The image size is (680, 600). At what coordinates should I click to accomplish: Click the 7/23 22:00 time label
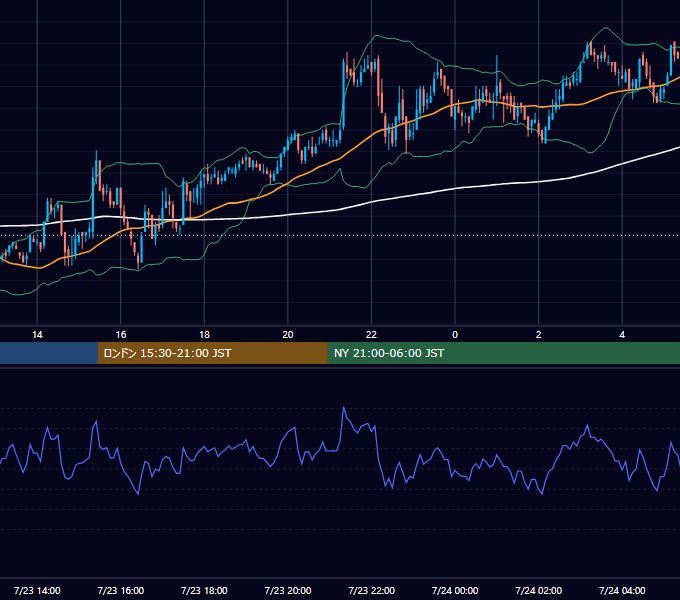[x=372, y=590]
